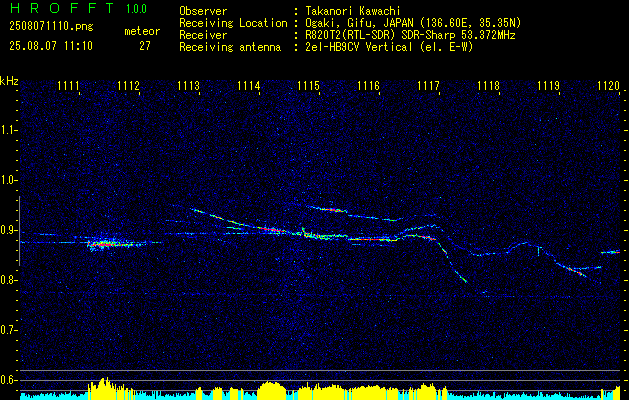Click time marker 1115
Viewport: 629px width, 400px height.
click(308, 85)
